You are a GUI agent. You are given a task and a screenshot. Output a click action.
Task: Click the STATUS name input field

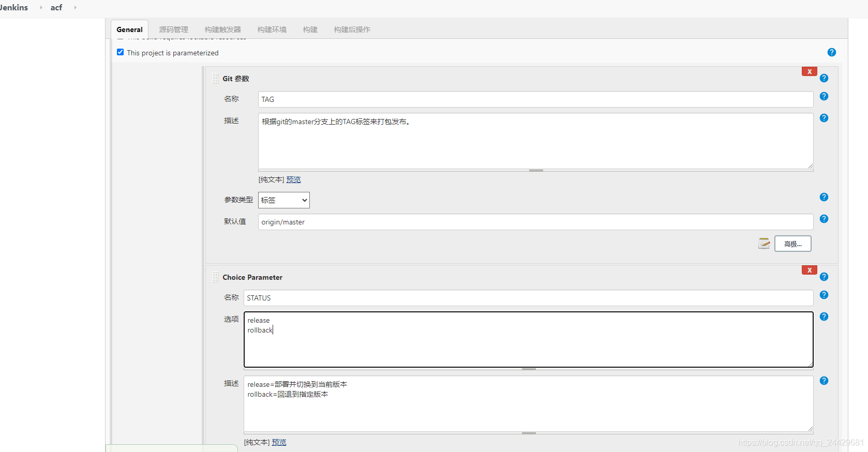528,298
